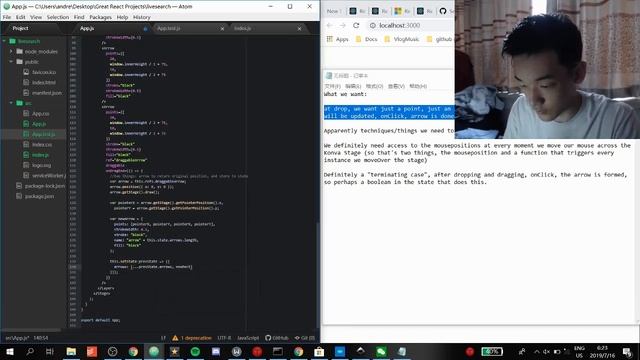Open the Apps bookmark shortcut
The image size is (640, 360).
(338, 39)
